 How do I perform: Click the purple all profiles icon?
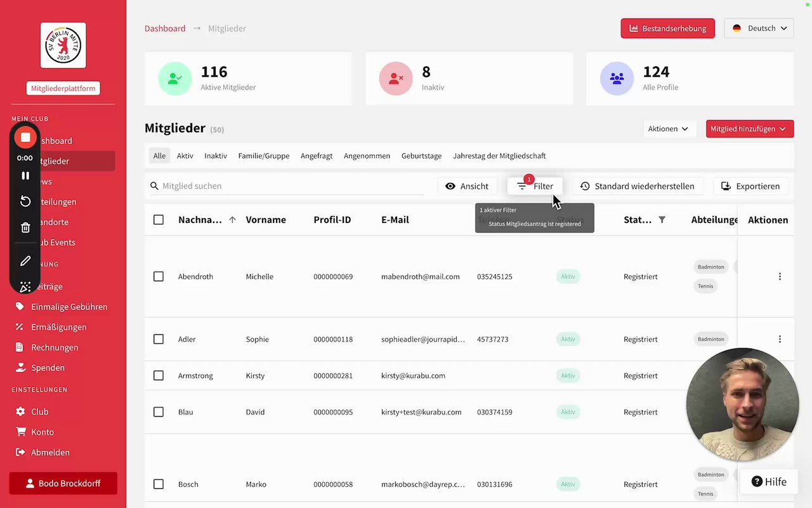pos(617,79)
